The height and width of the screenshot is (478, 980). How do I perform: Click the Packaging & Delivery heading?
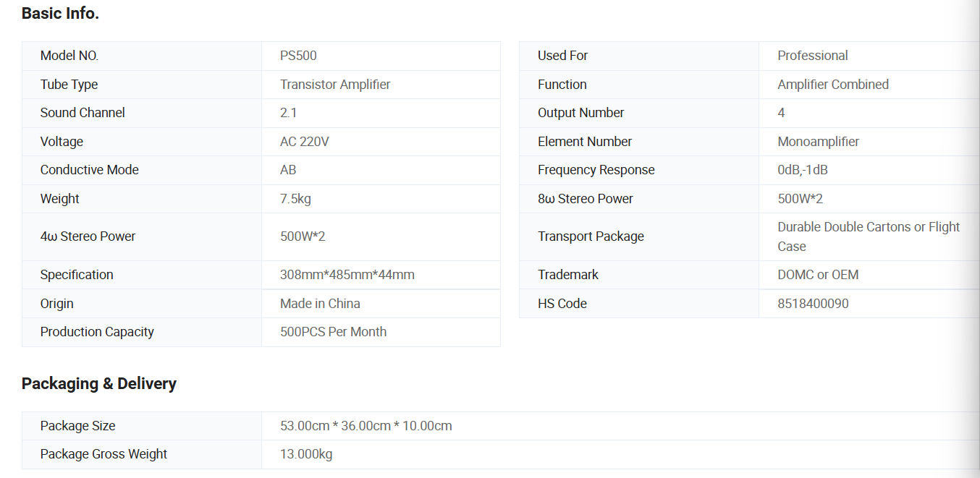(x=99, y=383)
